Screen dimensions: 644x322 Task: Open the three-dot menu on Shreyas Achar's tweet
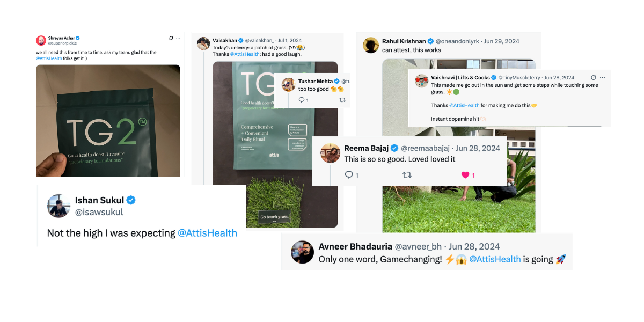178,38
